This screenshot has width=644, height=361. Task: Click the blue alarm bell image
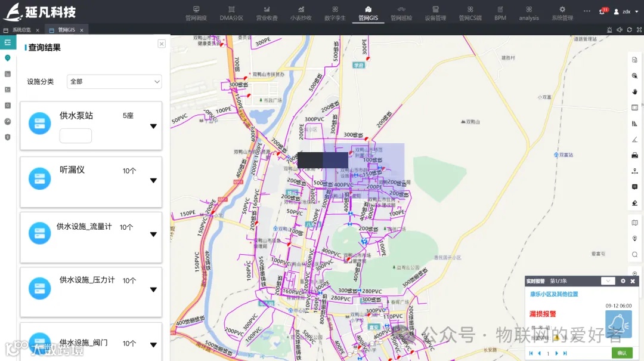pos(618,324)
